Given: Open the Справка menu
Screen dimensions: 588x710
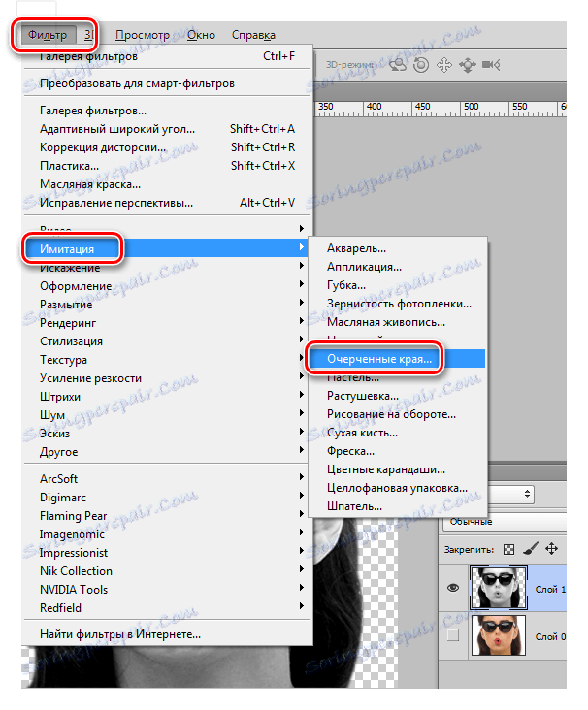Looking at the screenshot, I should coord(253,35).
